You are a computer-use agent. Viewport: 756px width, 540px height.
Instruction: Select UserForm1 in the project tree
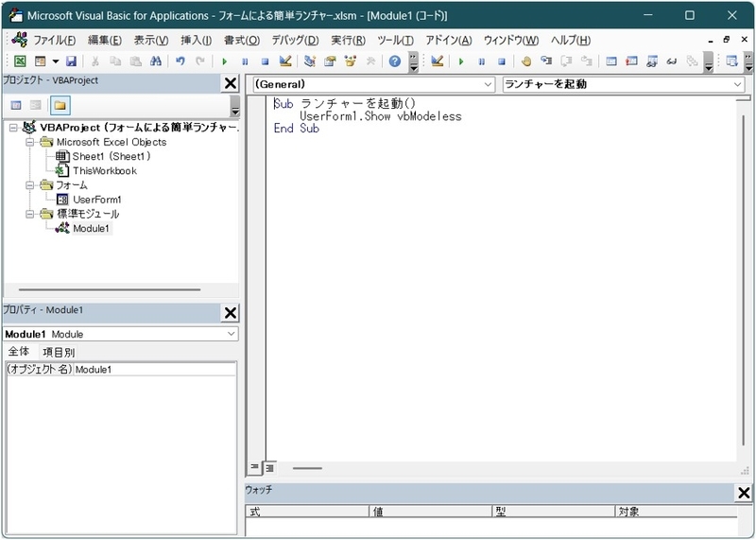click(x=97, y=200)
